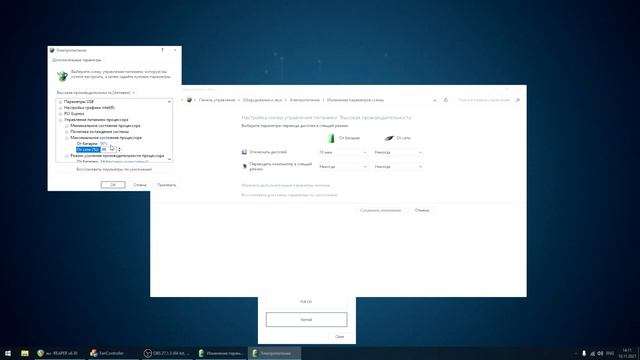Expand the Параметры USB tree node

60,102
